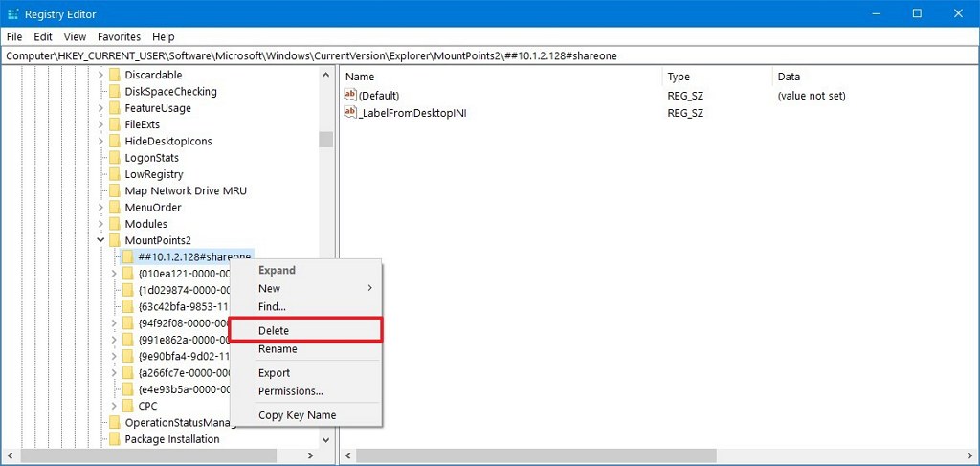Select the {94f92f08 key folder icon
The image size is (980, 466).
(x=127, y=323)
